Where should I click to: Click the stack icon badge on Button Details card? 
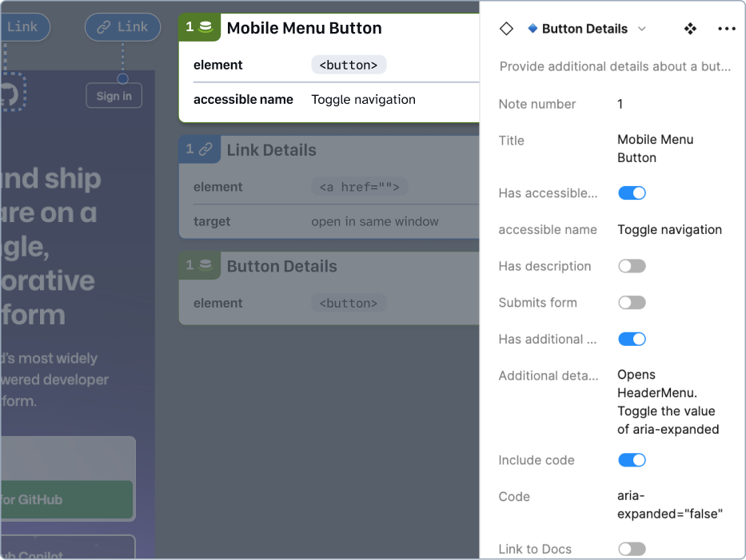(199, 265)
